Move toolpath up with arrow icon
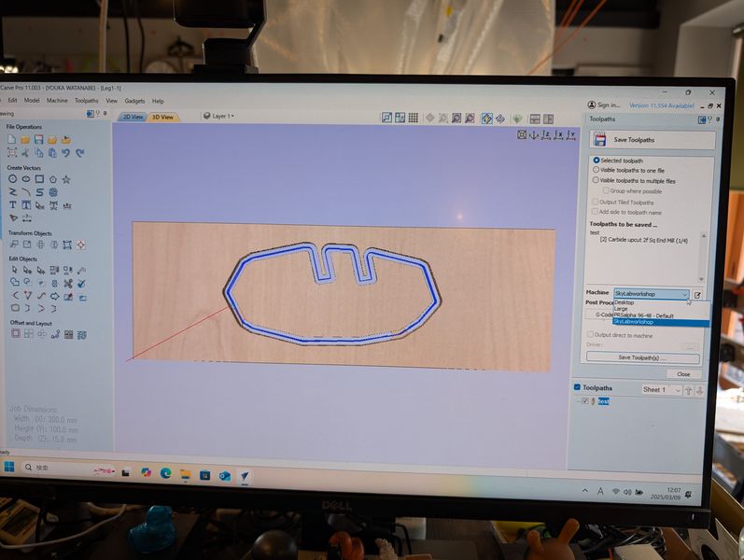 [x=689, y=390]
